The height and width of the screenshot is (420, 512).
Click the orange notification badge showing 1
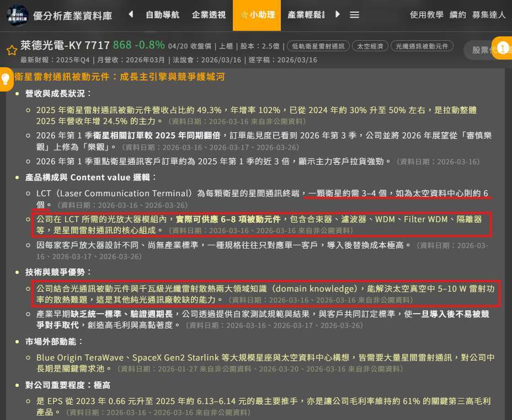[x=503, y=48]
